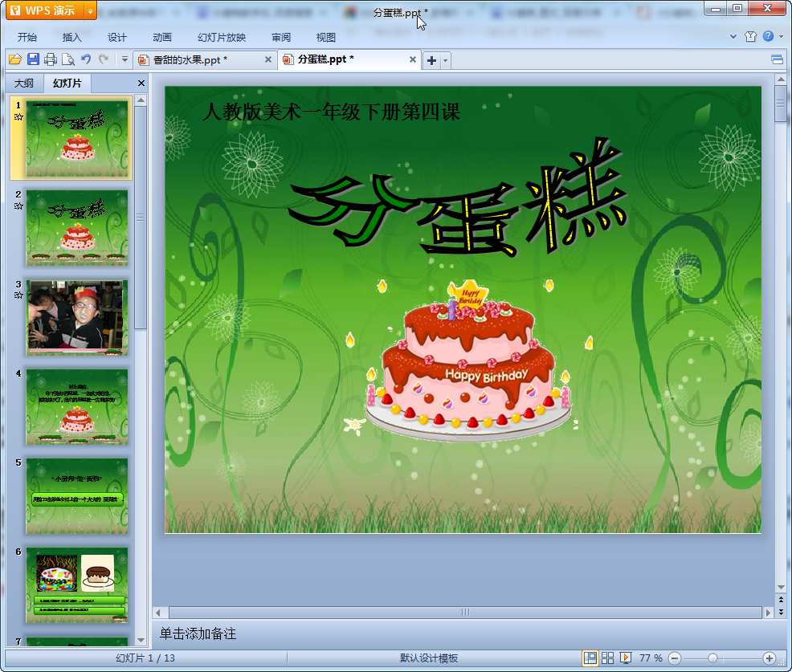
Task: Go to next slide double-arrow button
Action: (781, 612)
